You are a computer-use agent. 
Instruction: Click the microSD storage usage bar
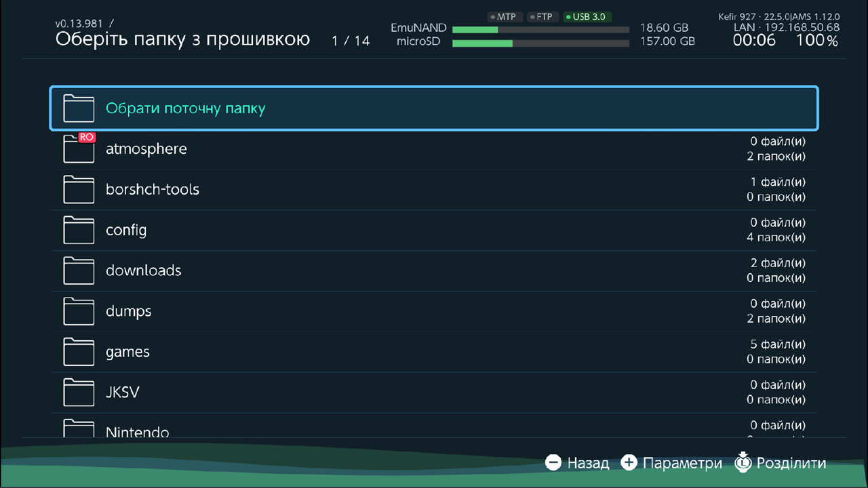540,43
